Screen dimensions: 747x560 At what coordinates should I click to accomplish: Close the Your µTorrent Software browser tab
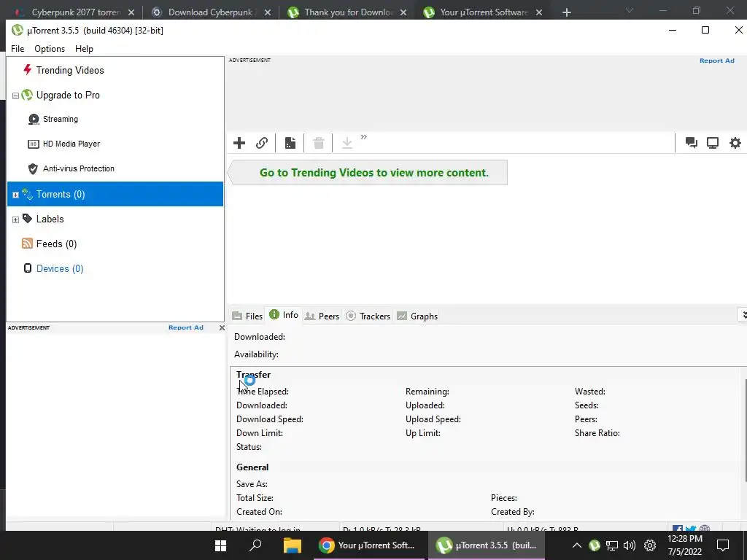[x=539, y=12]
